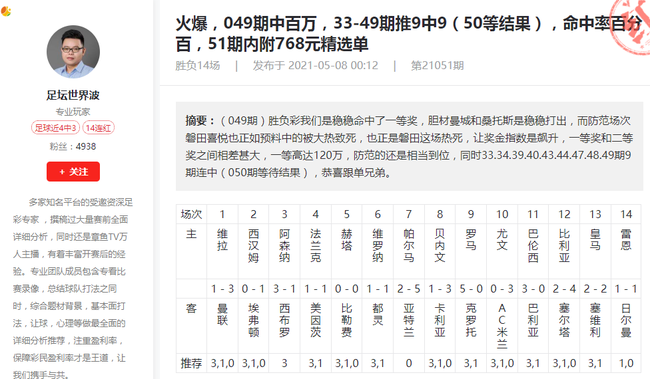
Task: Select home team 皇马 in match 13
Action: point(596,240)
